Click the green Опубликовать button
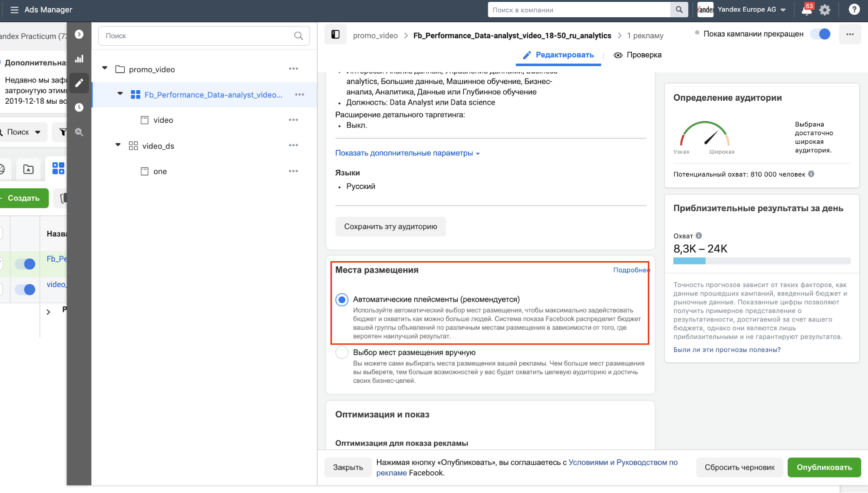The image size is (868, 493). coord(824,467)
